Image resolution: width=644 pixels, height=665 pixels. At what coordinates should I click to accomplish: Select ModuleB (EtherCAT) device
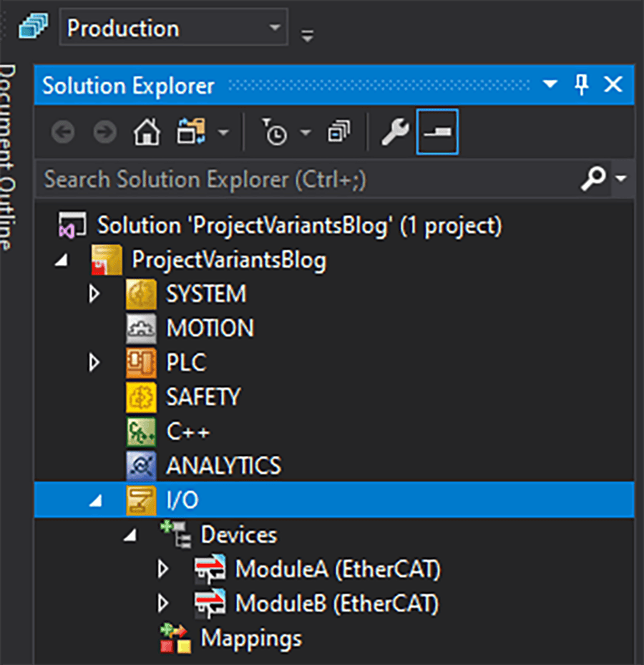click(x=337, y=603)
